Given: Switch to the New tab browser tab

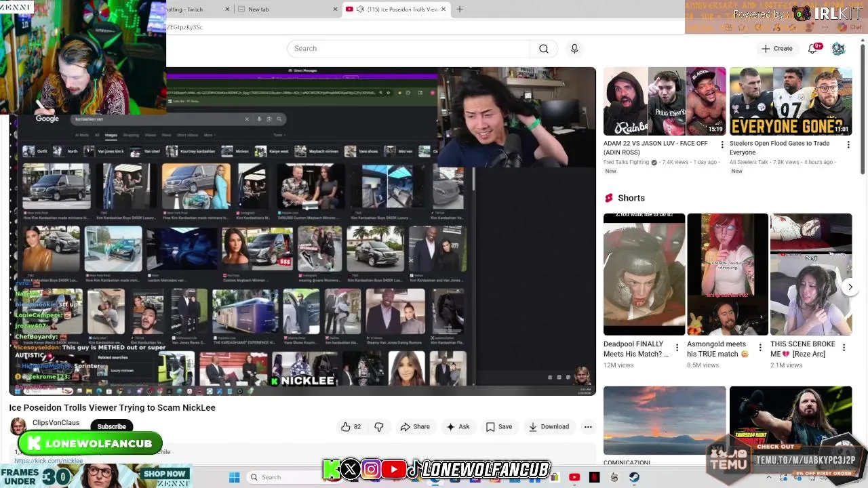Looking at the screenshot, I should 288,9.
